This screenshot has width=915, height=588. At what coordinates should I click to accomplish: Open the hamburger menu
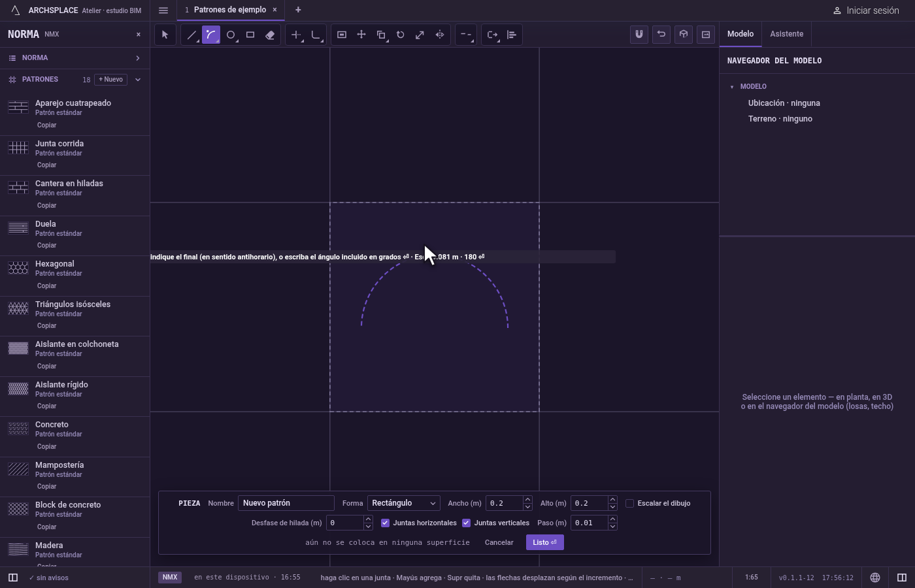[x=163, y=10]
